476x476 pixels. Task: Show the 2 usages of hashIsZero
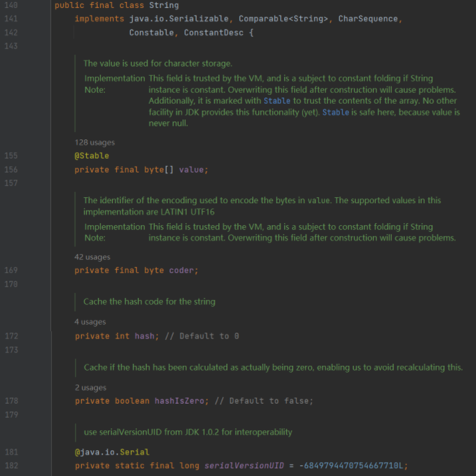pyautogui.click(x=90, y=388)
